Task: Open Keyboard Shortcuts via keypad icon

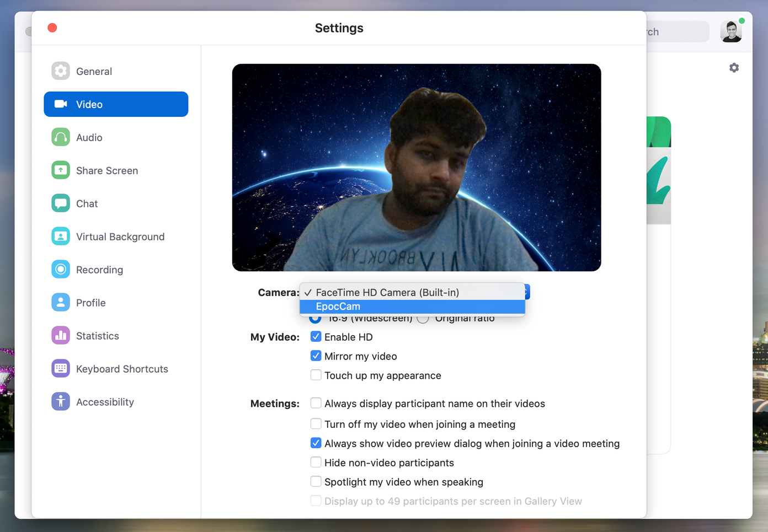Action: 60,368
